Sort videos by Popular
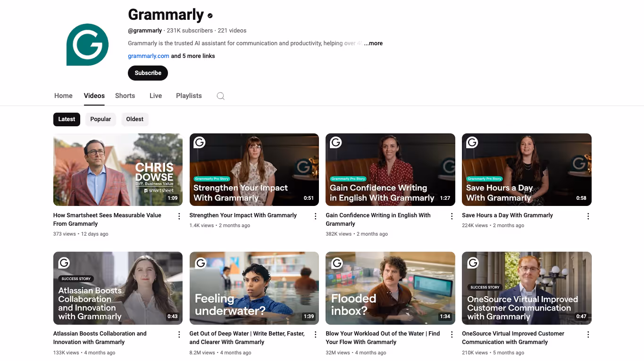 coord(100,119)
